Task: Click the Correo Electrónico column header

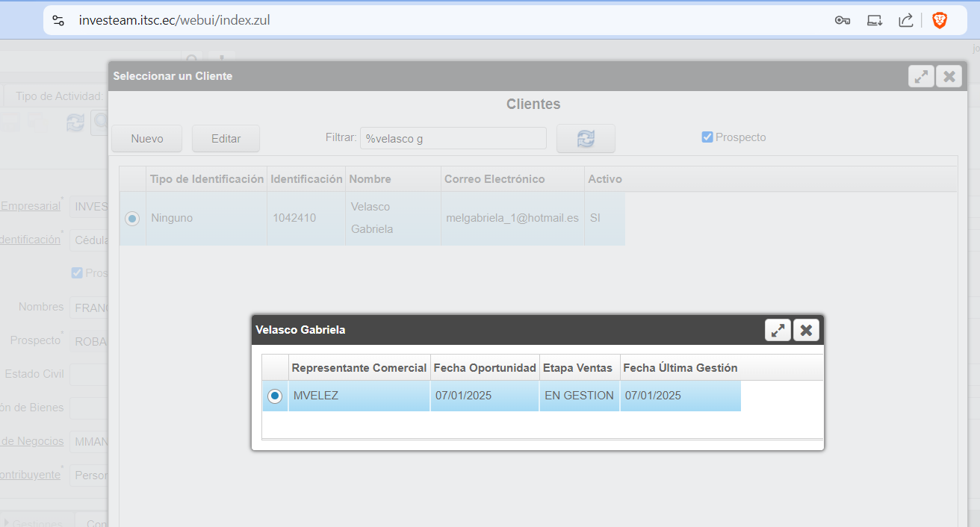Action: (x=494, y=179)
